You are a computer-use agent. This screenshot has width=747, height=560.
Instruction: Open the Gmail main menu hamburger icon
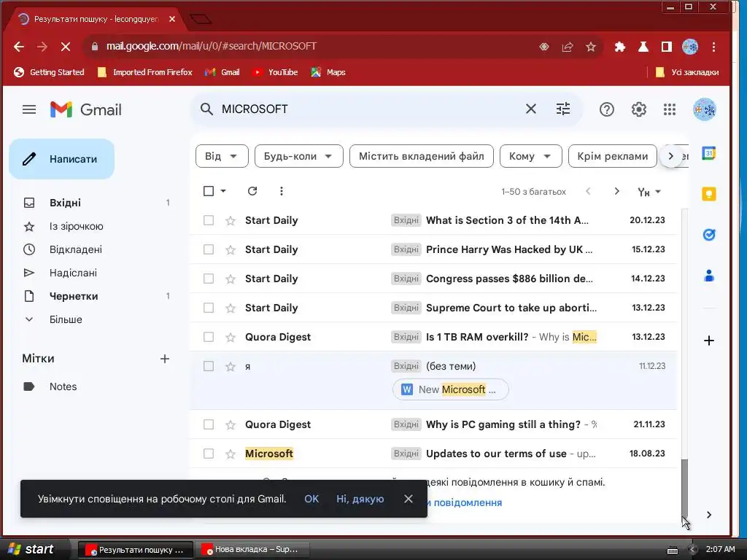coord(29,109)
